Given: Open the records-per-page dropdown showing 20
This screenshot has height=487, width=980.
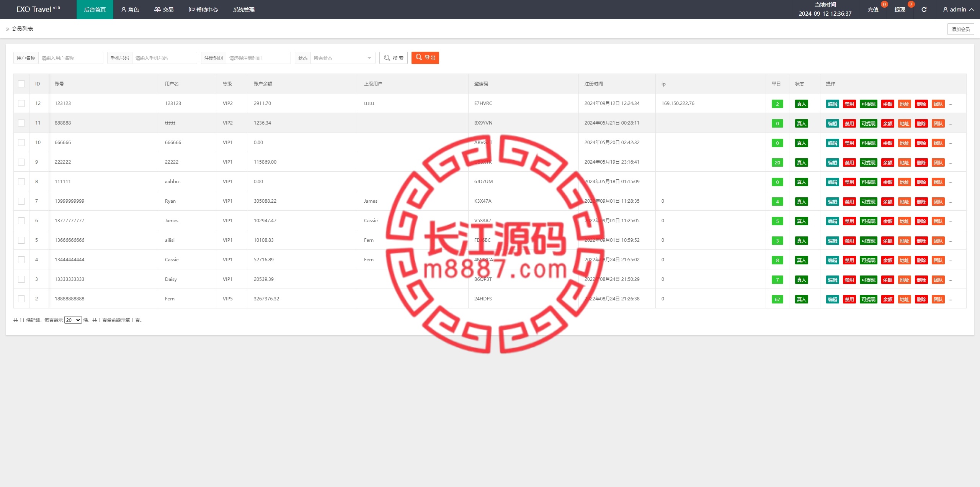Looking at the screenshot, I should click(x=73, y=320).
